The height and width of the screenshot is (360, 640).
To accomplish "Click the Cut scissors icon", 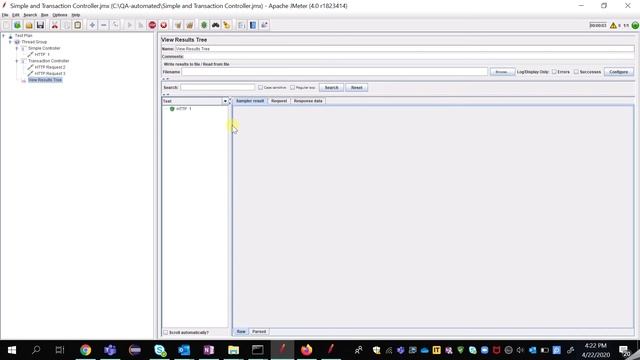I will [55, 25].
